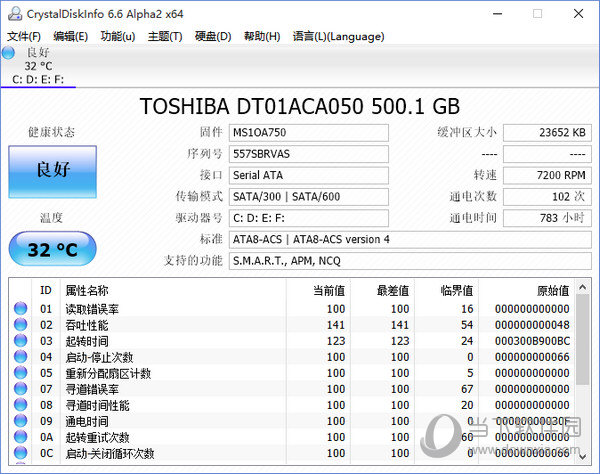The width and height of the screenshot is (600, 474).
Task: Click the 属性名称 column header
Action: coord(173,290)
